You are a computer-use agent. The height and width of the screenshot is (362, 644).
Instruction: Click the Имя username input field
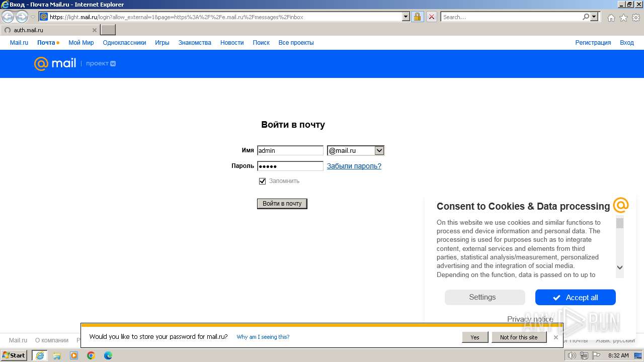pyautogui.click(x=290, y=150)
